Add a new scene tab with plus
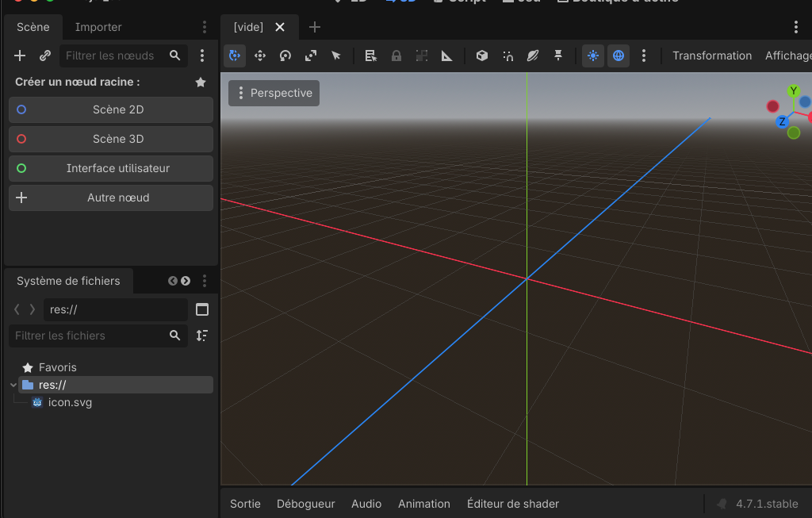The image size is (812, 518). (x=314, y=27)
